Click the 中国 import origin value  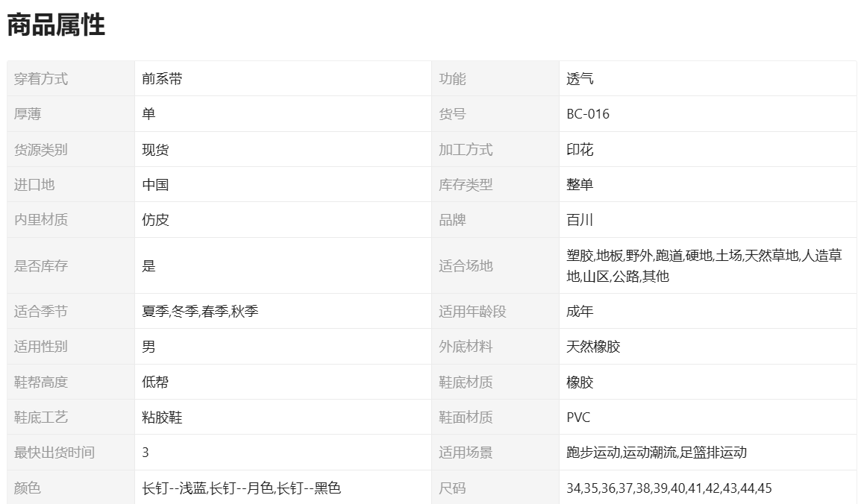pos(155,185)
